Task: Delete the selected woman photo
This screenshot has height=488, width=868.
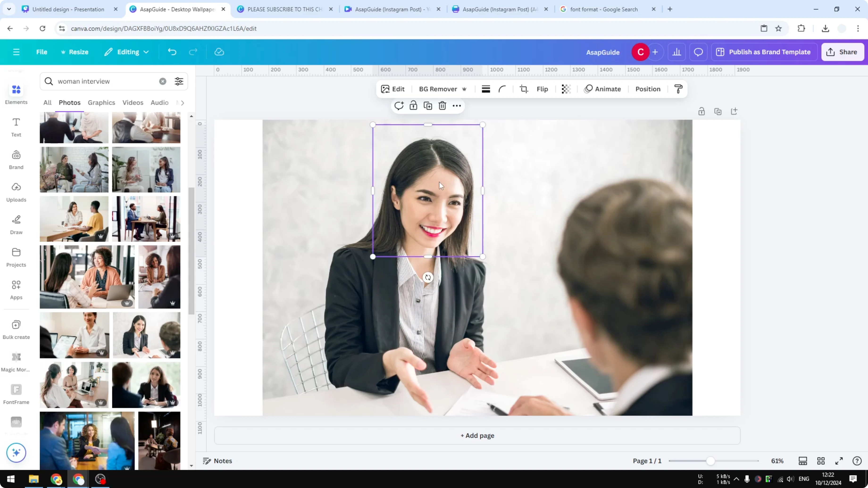Action: coord(442,105)
